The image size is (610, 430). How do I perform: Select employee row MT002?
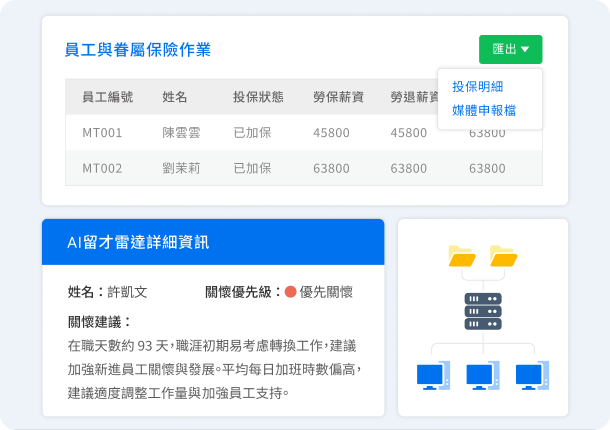pyautogui.click(x=102, y=168)
